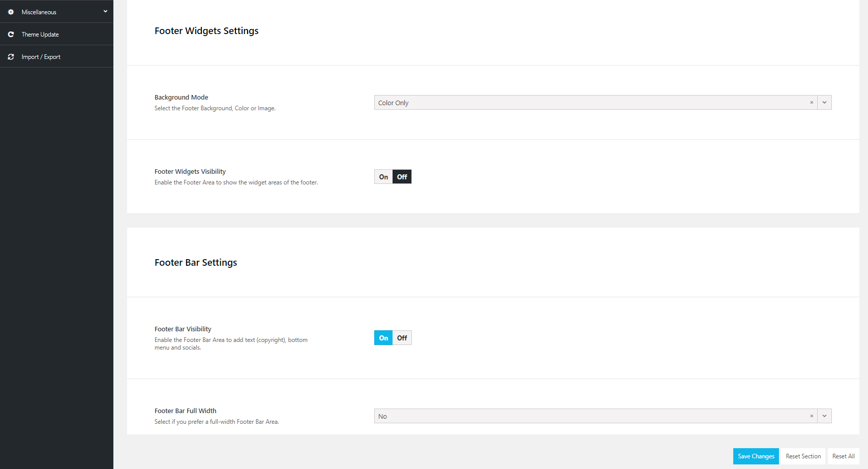Clear the Color Only selection
Screen dimensions: 868x469
[x=812, y=103]
